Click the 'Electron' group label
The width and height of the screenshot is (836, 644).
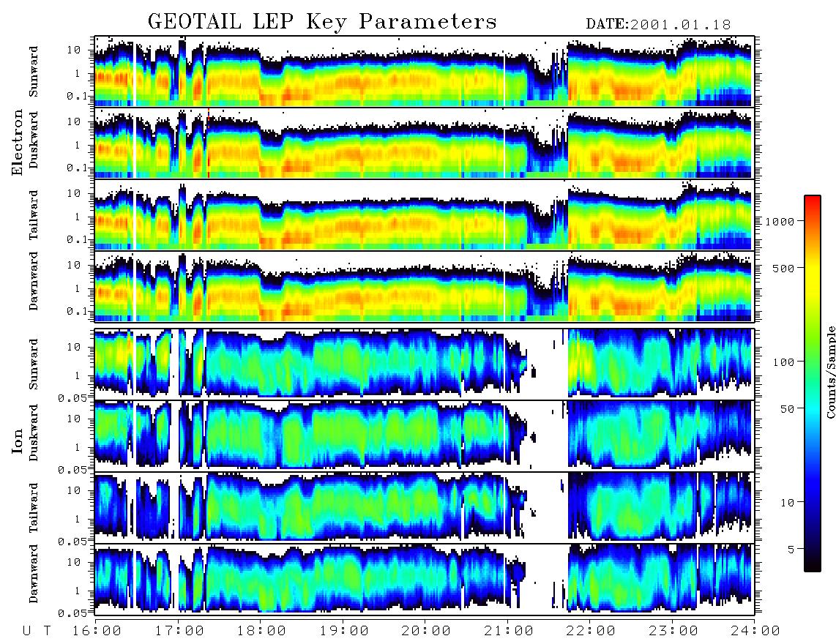(17, 142)
